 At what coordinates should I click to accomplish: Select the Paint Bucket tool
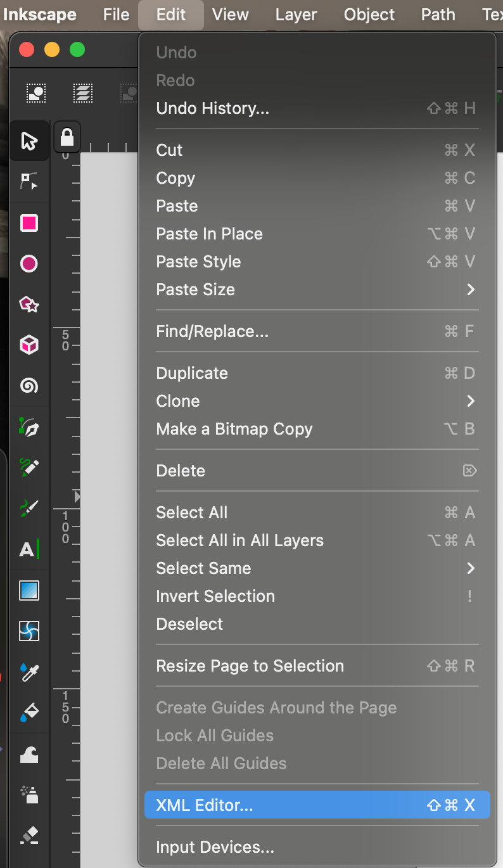point(29,712)
